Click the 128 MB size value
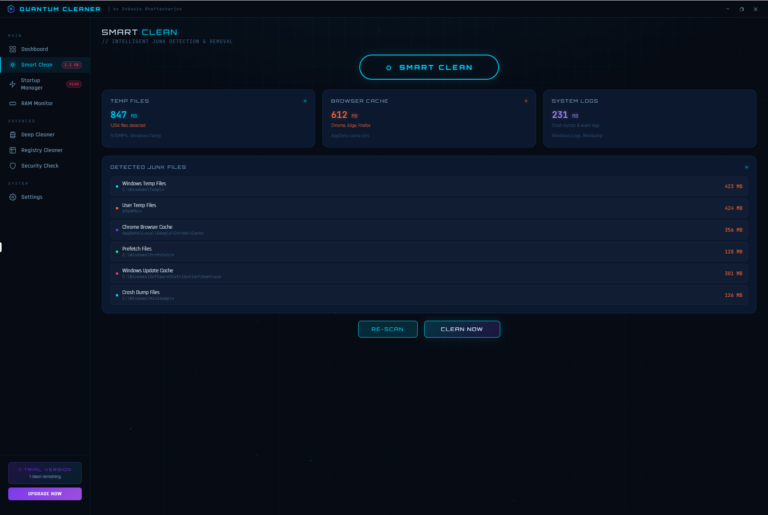Screen dimensions: 768x515 pyautogui.click(x=733, y=251)
